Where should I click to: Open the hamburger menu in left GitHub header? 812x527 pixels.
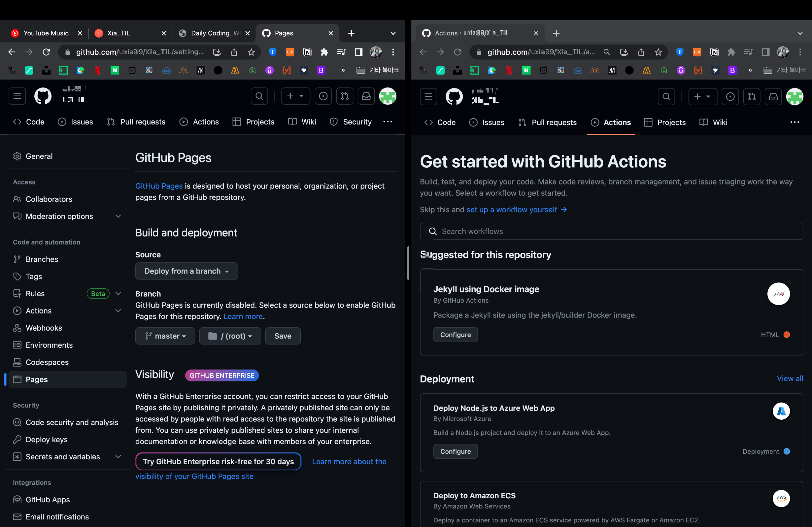17,96
